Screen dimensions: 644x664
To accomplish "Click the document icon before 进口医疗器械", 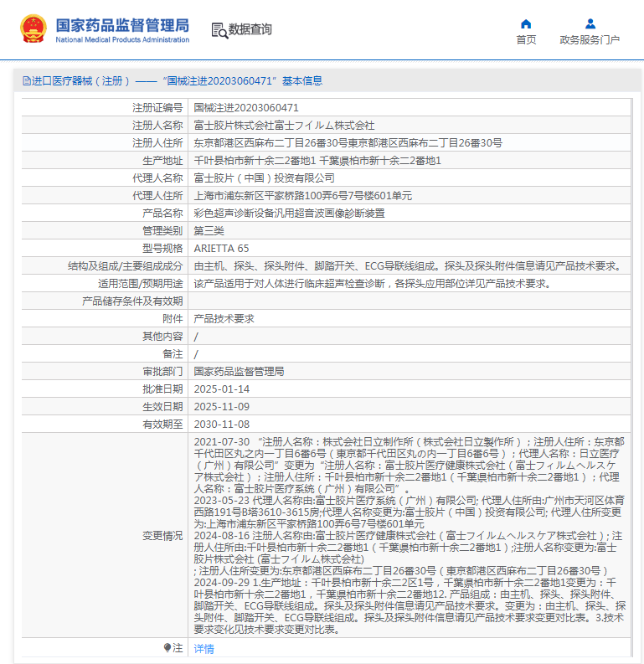I will coord(26,81).
